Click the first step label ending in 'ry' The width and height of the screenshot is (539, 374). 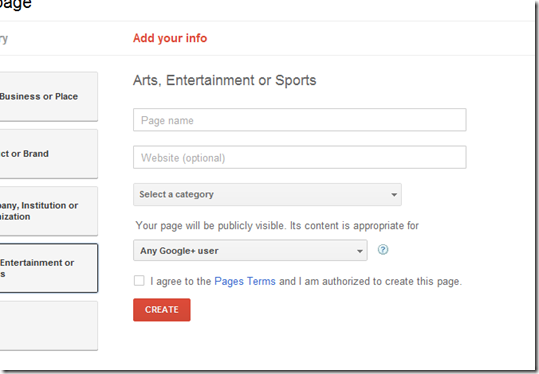coord(4,38)
